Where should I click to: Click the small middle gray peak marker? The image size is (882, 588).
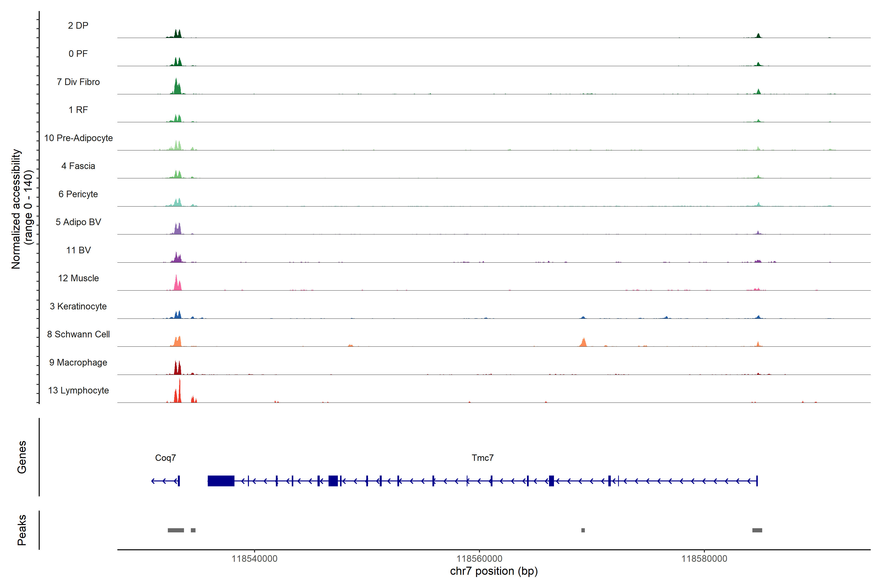pos(583,530)
